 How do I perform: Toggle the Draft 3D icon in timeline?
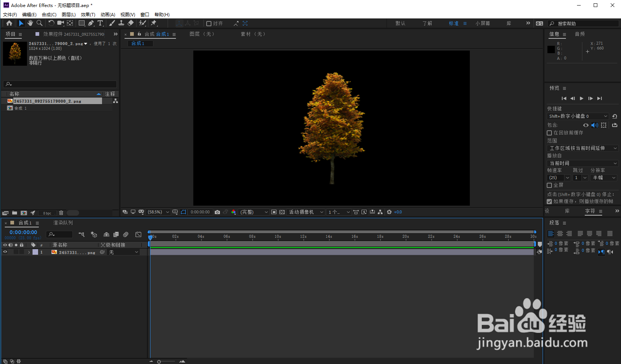tap(94, 234)
